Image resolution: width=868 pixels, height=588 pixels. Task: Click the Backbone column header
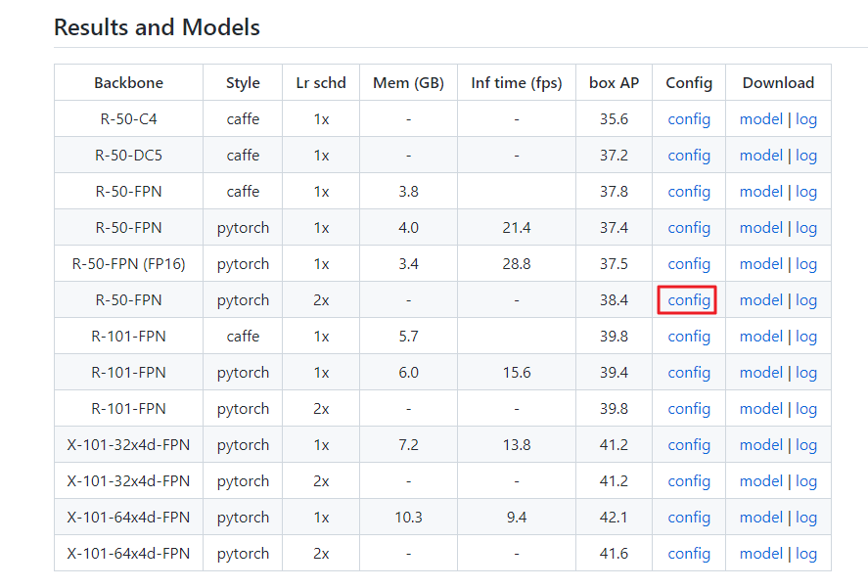128,82
